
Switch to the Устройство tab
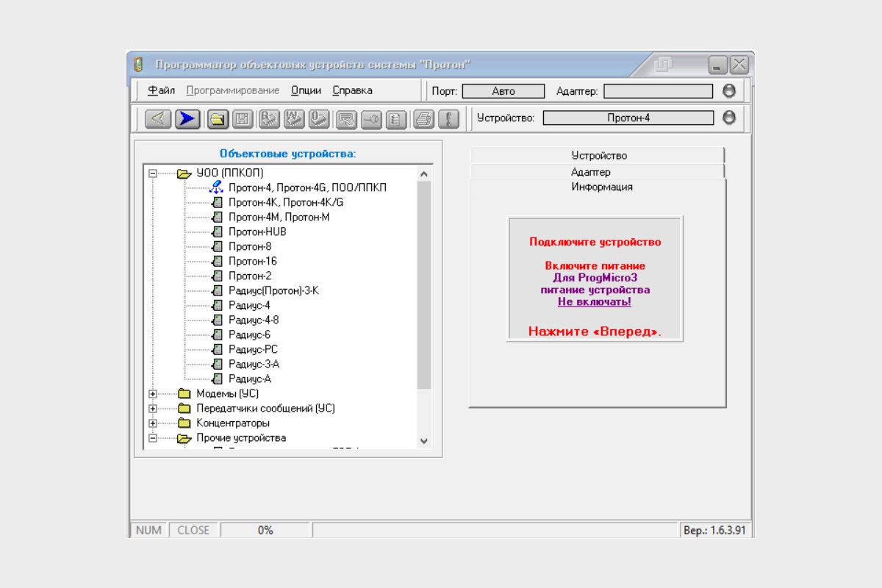(598, 155)
